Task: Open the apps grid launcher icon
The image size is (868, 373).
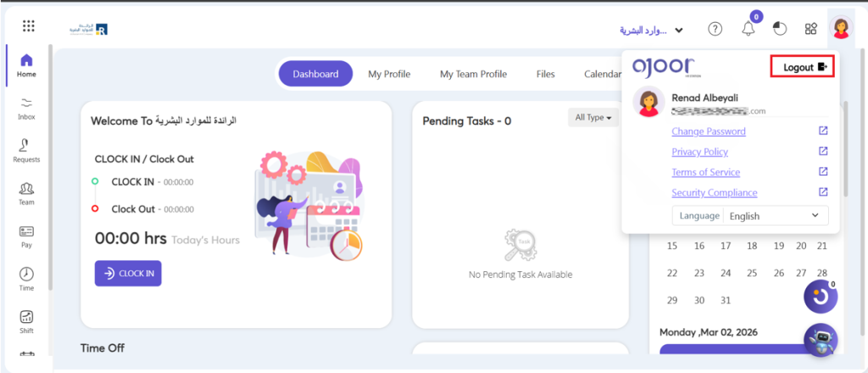Action: (28, 26)
